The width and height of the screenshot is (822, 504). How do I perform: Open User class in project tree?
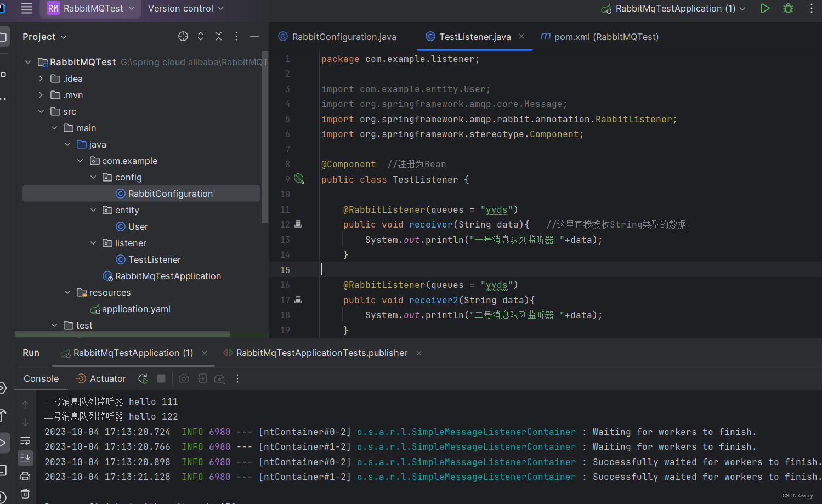pos(138,226)
